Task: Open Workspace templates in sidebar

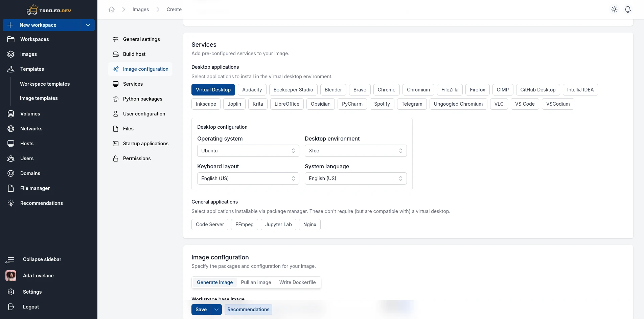Action: pyautogui.click(x=45, y=84)
